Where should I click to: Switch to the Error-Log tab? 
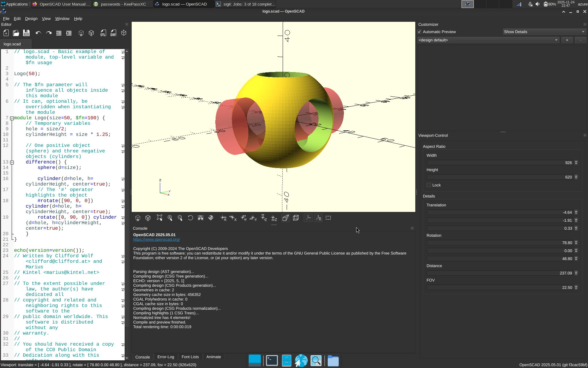pyautogui.click(x=165, y=357)
